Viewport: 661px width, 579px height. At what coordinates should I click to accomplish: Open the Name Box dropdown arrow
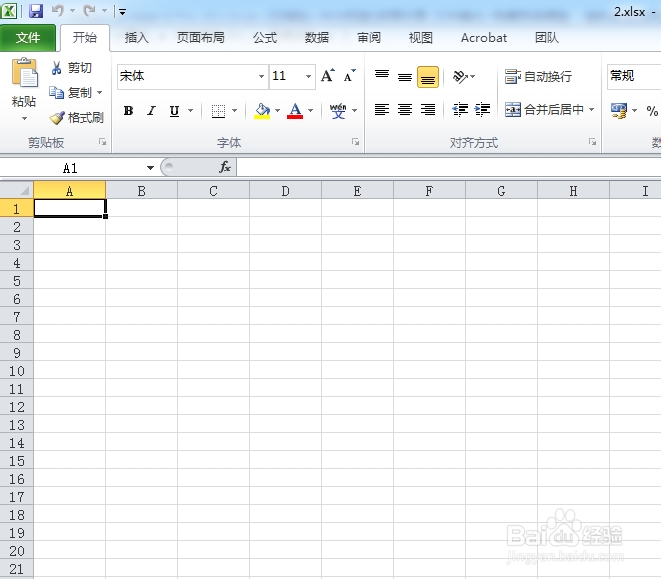150,168
